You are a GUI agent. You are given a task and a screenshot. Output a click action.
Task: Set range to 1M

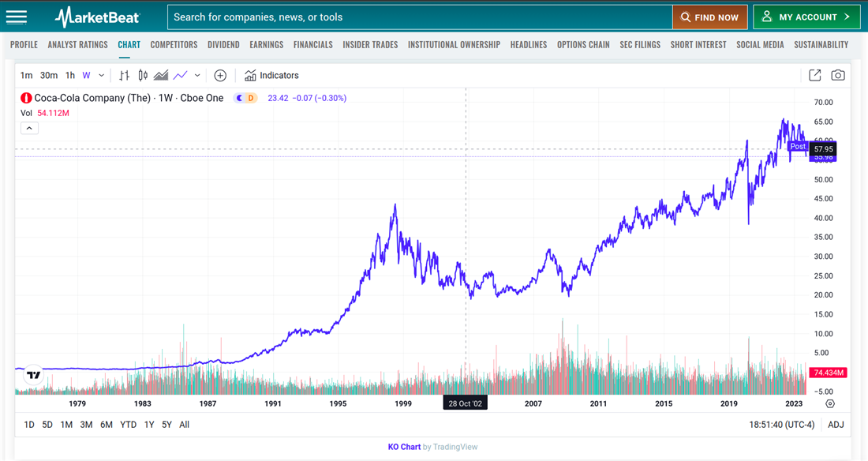[66, 425]
